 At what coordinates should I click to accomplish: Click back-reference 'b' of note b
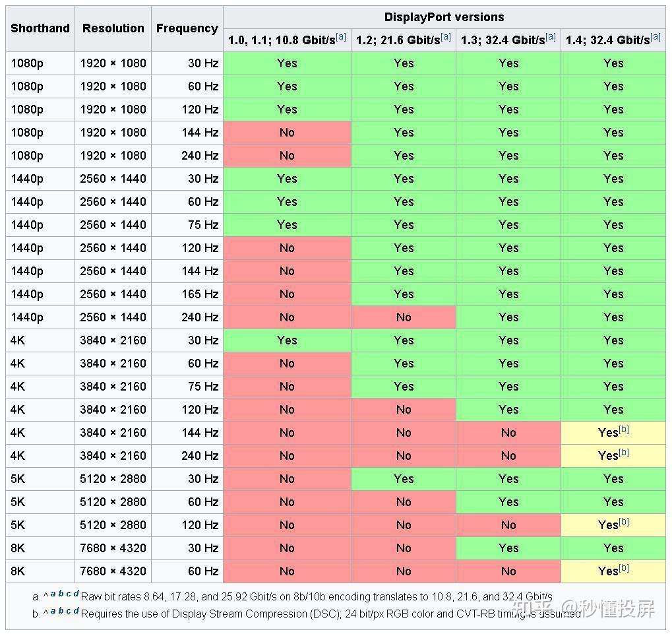(x=61, y=610)
